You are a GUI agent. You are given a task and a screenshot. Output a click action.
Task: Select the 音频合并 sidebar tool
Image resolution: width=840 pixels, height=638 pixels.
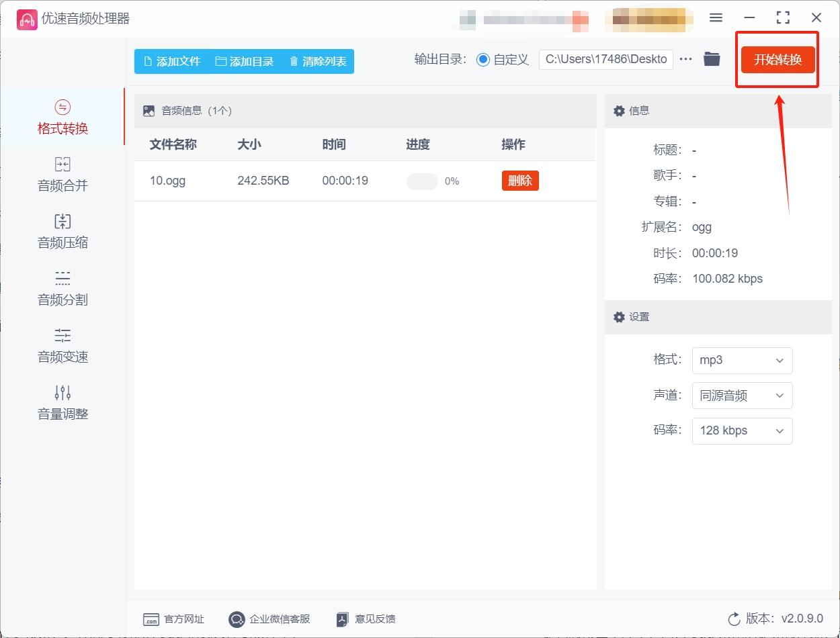pyautogui.click(x=62, y=173)
